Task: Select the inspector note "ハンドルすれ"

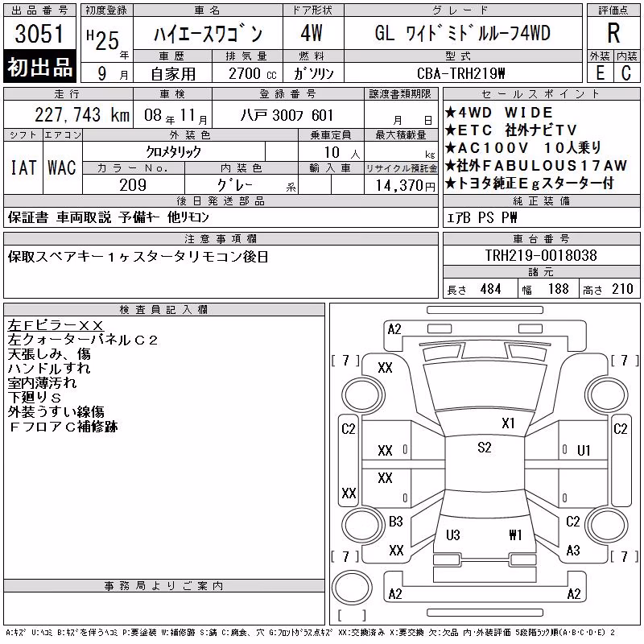Action: (49, 369)
